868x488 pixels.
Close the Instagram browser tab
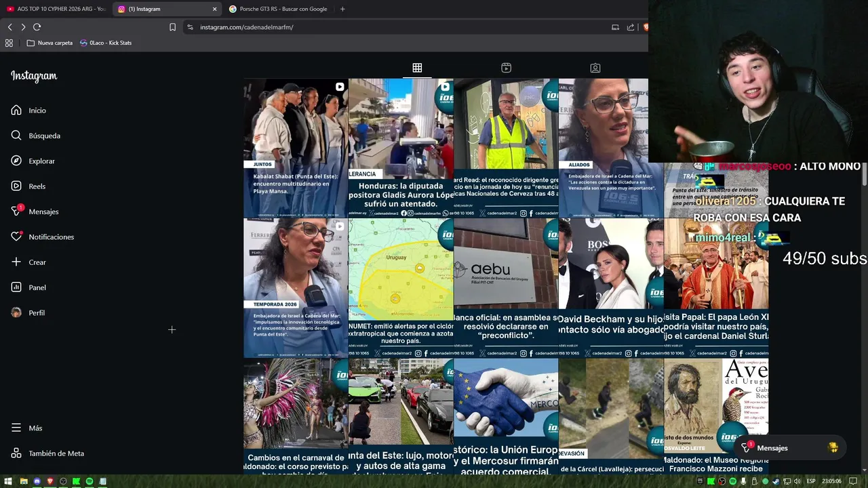tap(215, 9)
